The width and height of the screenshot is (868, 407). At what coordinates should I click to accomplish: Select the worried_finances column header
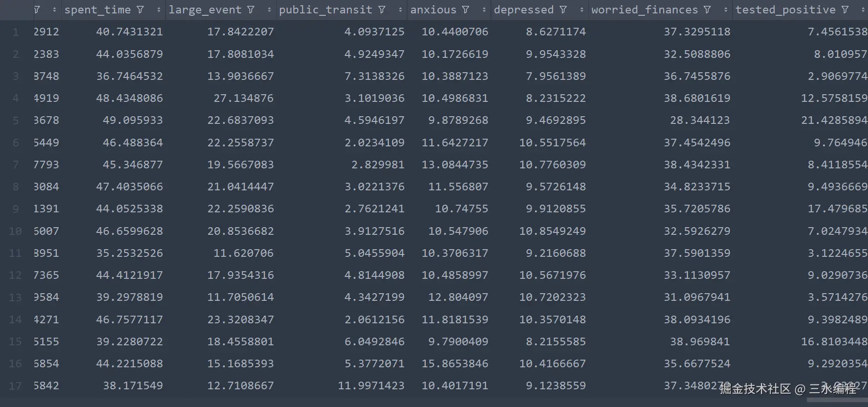[x=645, y=10]
